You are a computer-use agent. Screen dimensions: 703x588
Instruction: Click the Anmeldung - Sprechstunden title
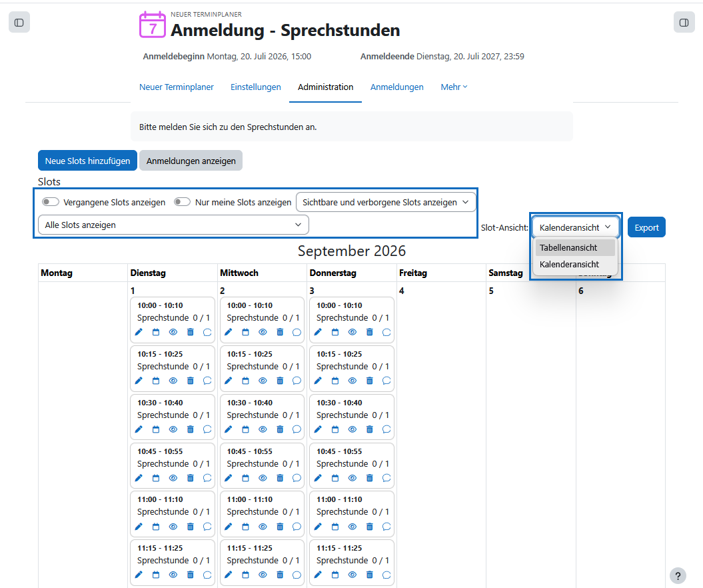point(285,30)
